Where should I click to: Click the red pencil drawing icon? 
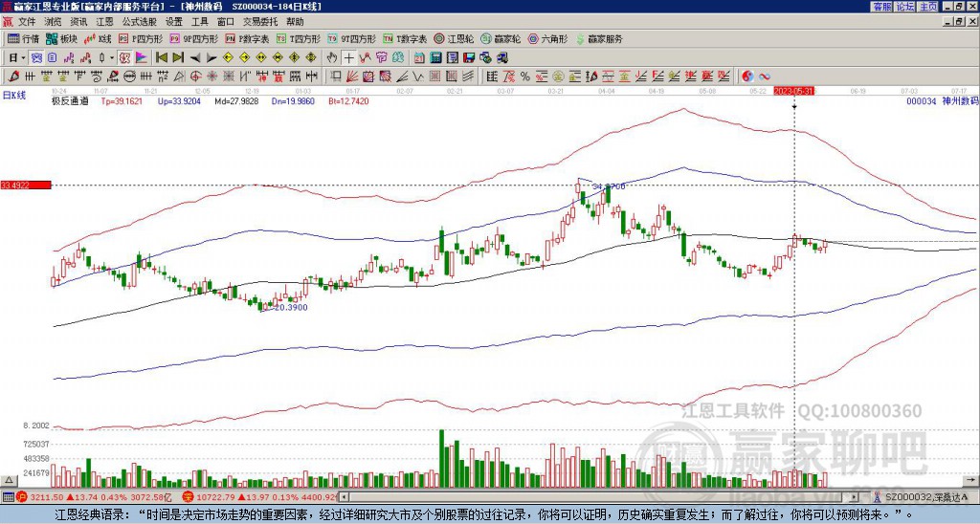click(x=13, y=76)
